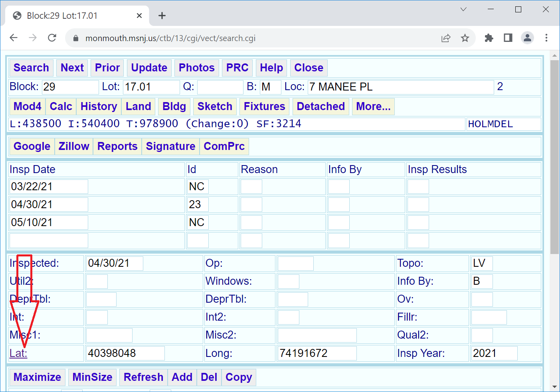The width and height of the screenshot is (560, 392).
Task: Click the Lot field with 17.01
Action: 152,87
